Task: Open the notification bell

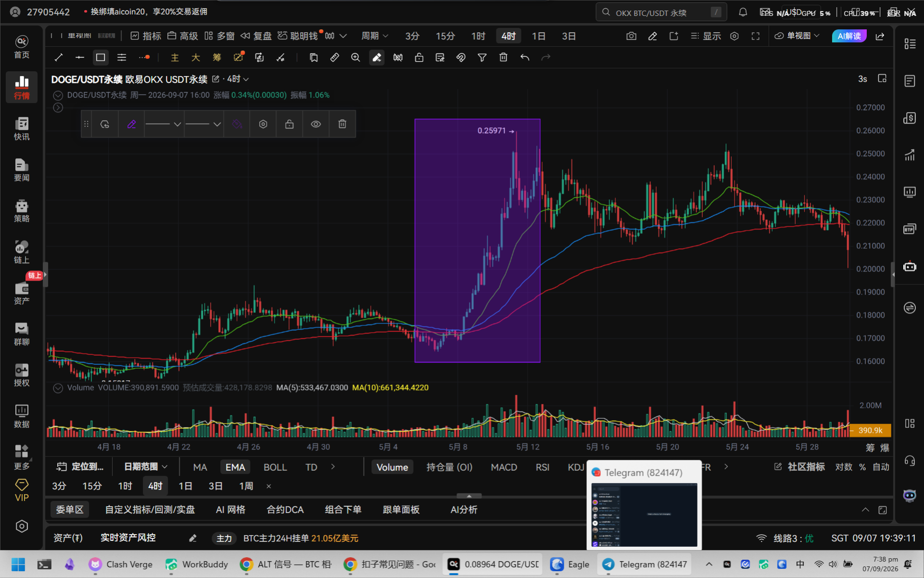Action: pyautogui.click(x=743, y=12)
